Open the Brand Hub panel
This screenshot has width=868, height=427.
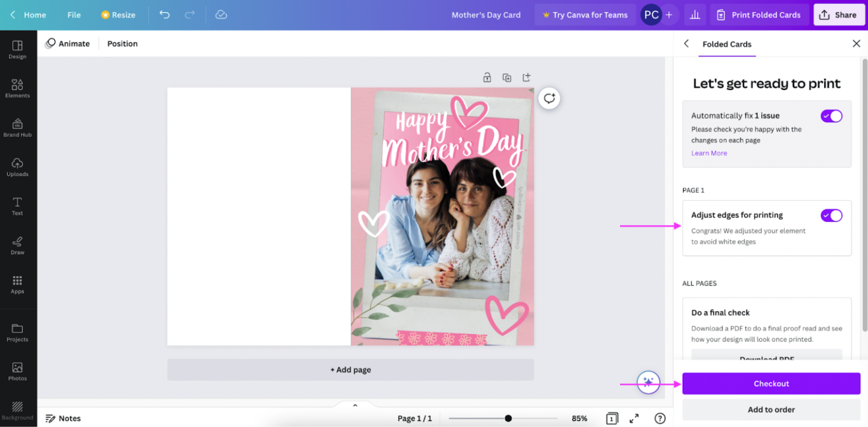pyautogui.click(x=17, y=128)
